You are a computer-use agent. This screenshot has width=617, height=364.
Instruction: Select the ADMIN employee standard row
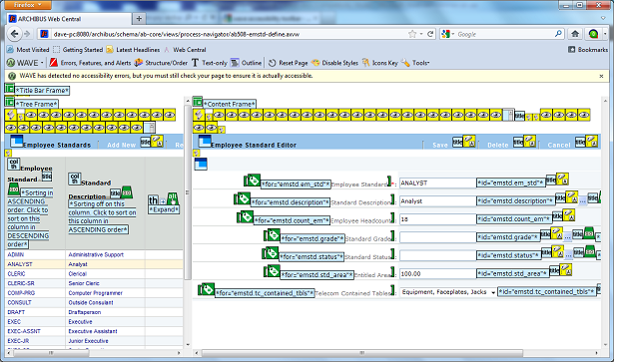15,254
